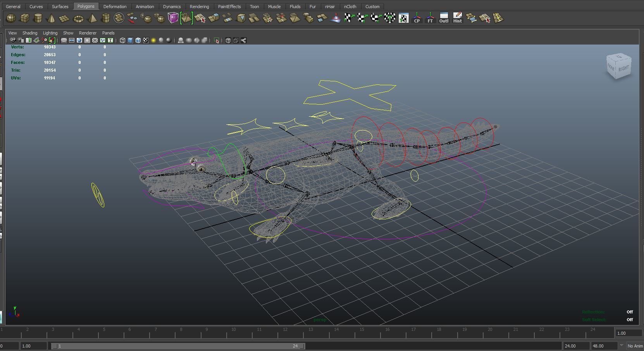The height and width of the screenshot is (351, 644).
Task: Click the insert edge loop shelf icon
Action: pos(498,18)
